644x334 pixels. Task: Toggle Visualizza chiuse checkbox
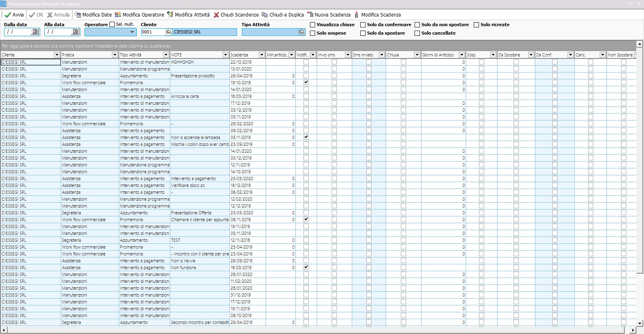(x=313, y=25)
